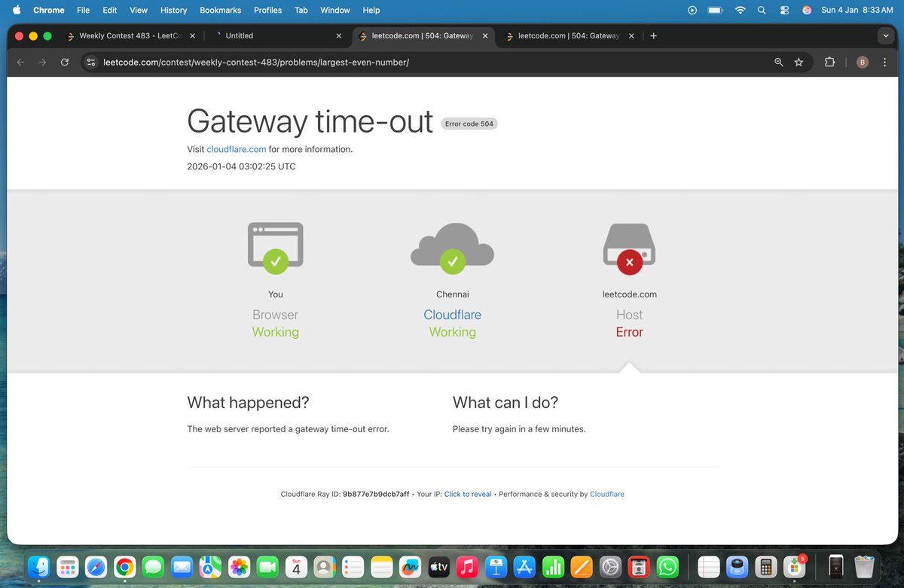Click the now playing icon in menu bar
This screenshot has height=588, width=904.
point(692,11)
